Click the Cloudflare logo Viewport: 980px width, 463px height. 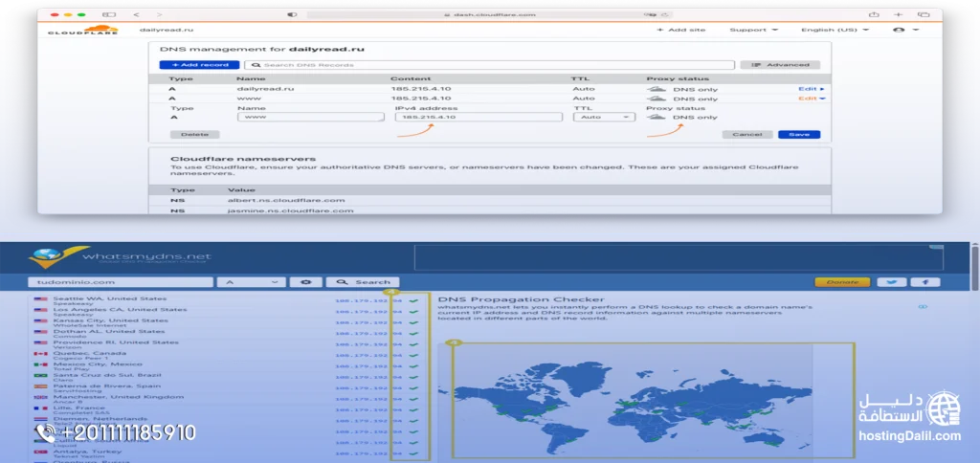[x=83, y=30]
